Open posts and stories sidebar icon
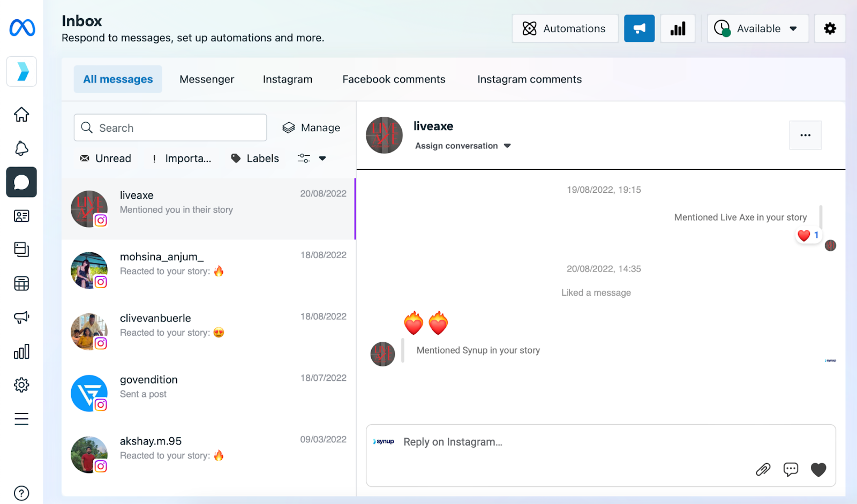Screen dimensions: 857x504 (x=21, y=250)
